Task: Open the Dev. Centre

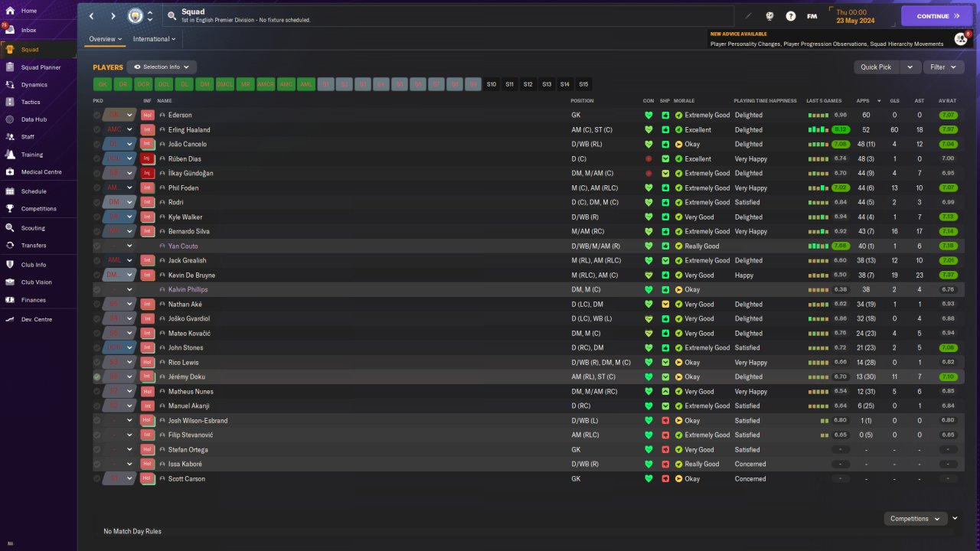Action: 38,319
